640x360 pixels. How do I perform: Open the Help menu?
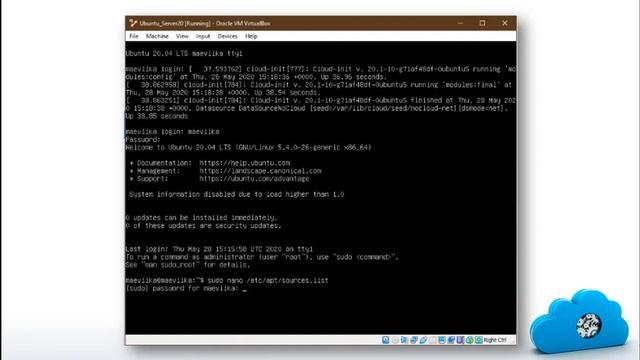[x=251, y=36]
